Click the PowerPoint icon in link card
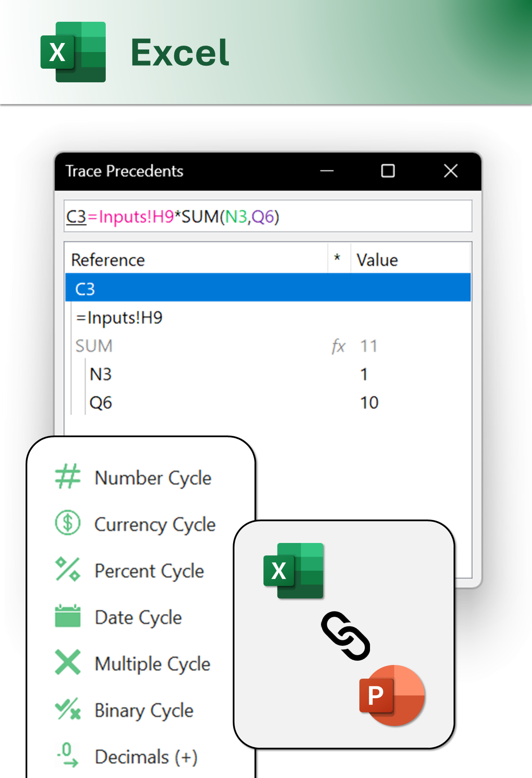 (392, 695)
